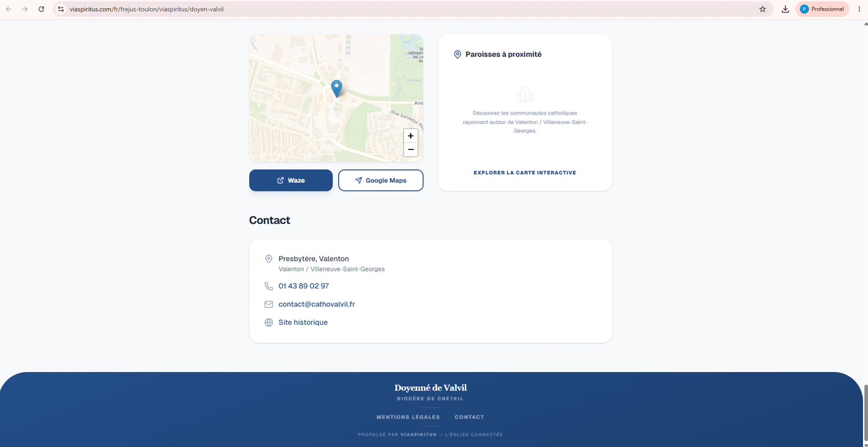The height and width of the screenshot is (447, 868).
Task: Click Doyenné de Valvil footer title
Action: tap(430, 388)
